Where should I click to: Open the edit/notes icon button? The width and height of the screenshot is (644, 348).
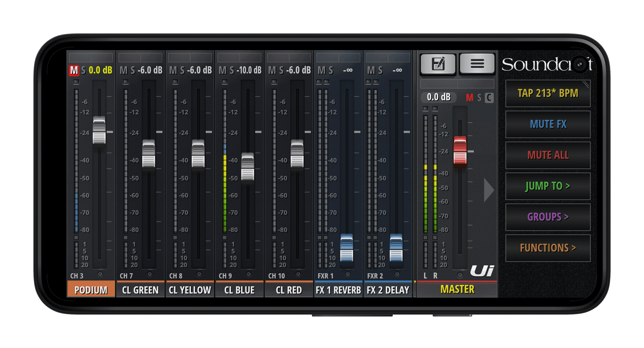(438, 64)
